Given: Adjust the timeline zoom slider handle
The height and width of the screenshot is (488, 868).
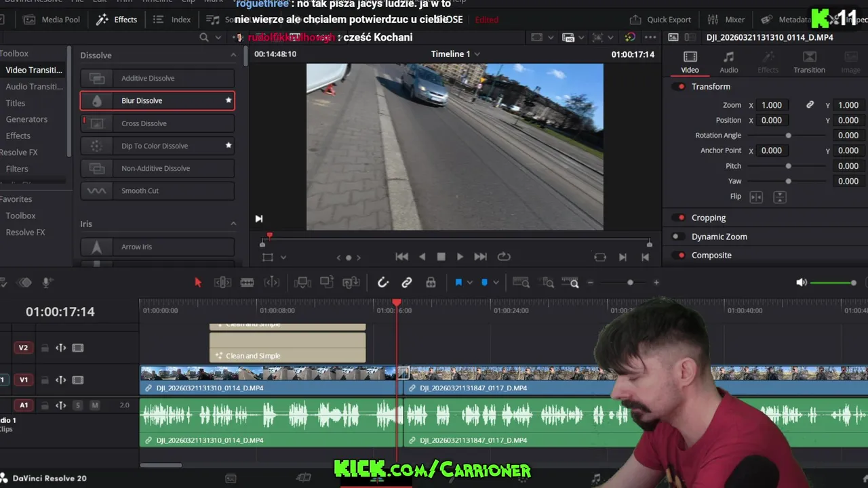Looking at the screenshot, I should (x=630, y=283).
